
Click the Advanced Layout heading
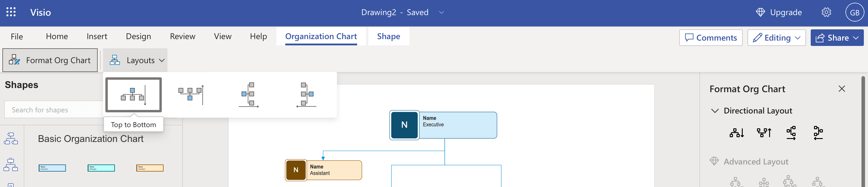tap(756, 162)
